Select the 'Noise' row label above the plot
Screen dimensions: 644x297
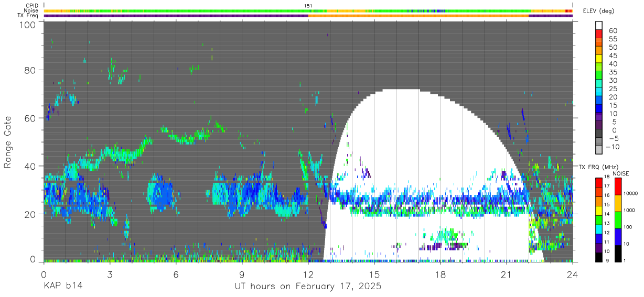(30, 10)
